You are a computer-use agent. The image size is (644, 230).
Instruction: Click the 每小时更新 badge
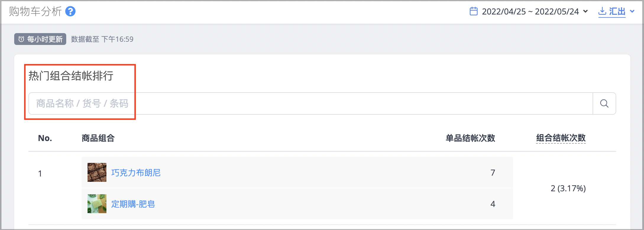coord(40,39)
